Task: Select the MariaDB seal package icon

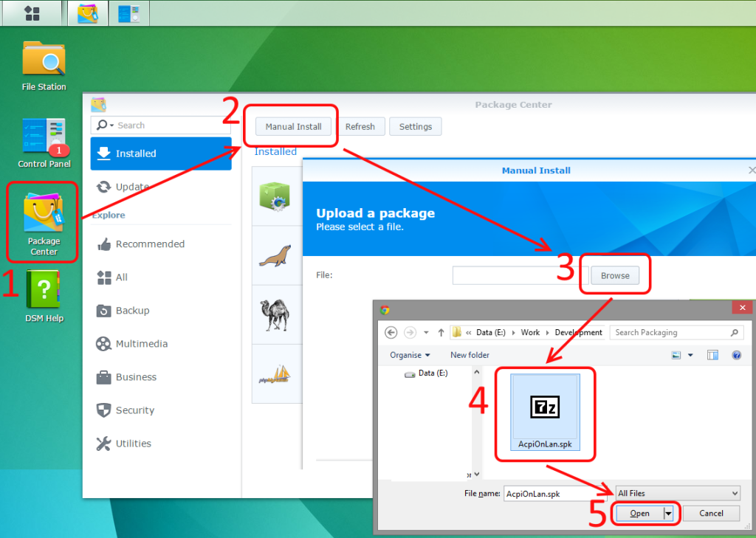Action: [x=275, y=256]
